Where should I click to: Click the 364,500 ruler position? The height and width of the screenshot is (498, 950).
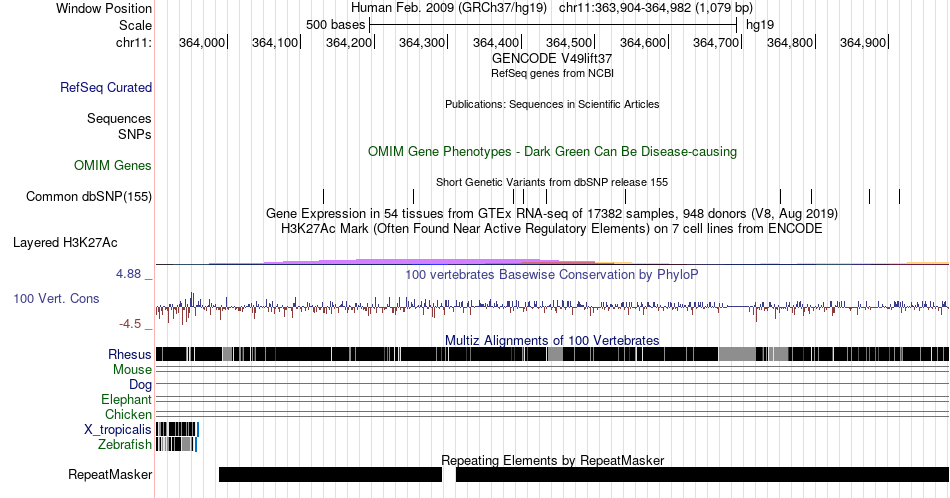(x=569, y=42)
